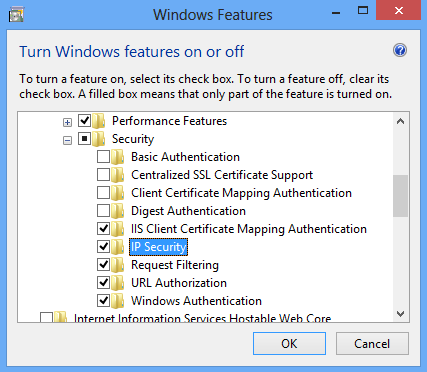Click the Request Filtering folder icon
The image size is (427, 372).
[117, 265]
